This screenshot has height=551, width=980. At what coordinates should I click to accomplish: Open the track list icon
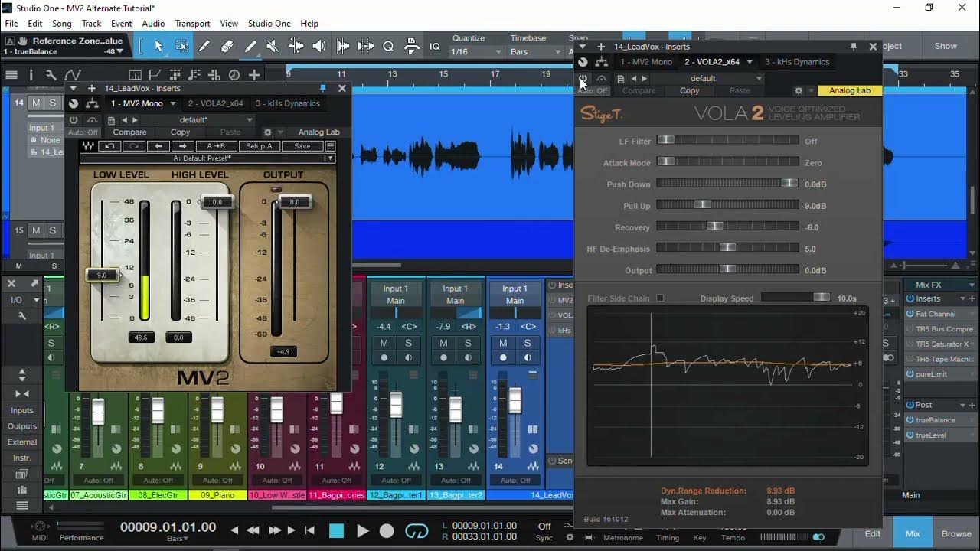pos(11,75)
